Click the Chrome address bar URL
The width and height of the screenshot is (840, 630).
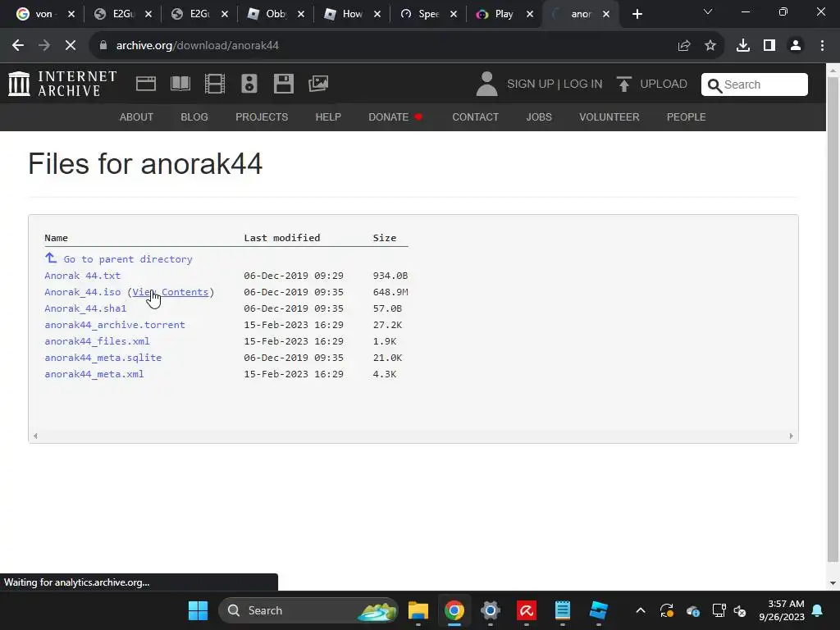click(x=197, y=46)
